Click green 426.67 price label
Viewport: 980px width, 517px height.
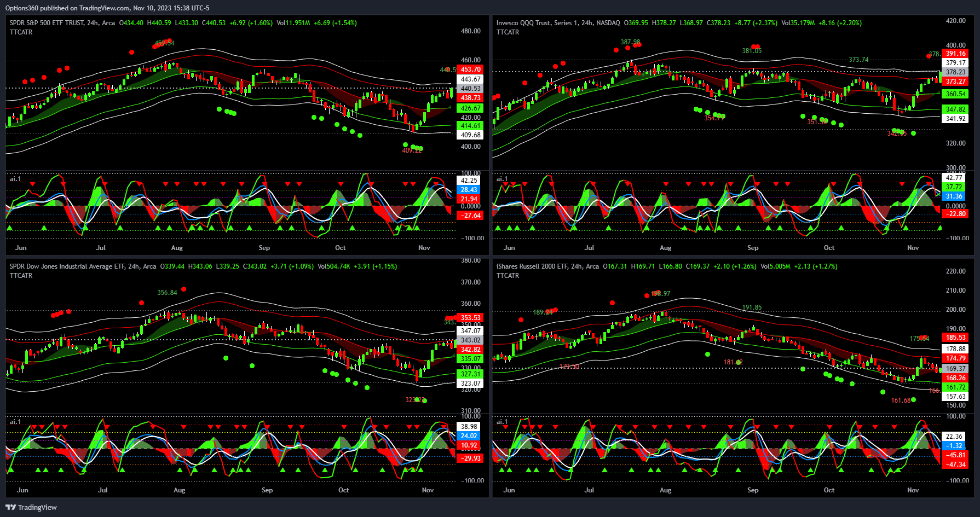coord(470,108)
